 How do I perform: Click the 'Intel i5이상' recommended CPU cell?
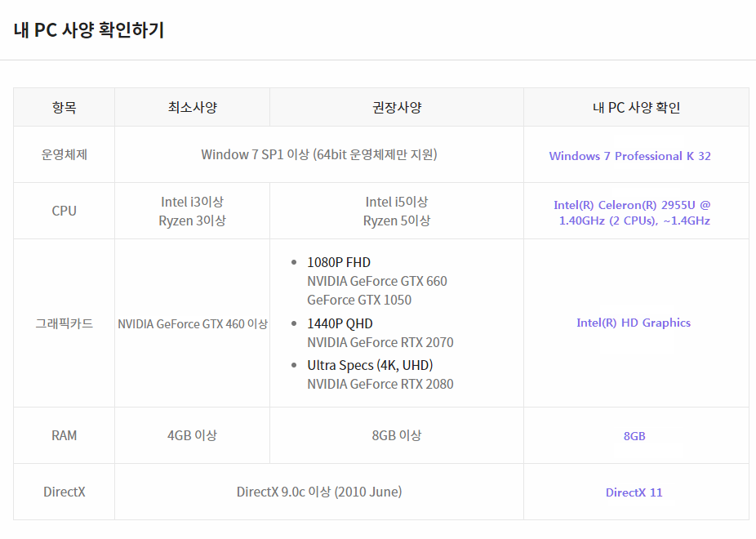click(396, 202)
